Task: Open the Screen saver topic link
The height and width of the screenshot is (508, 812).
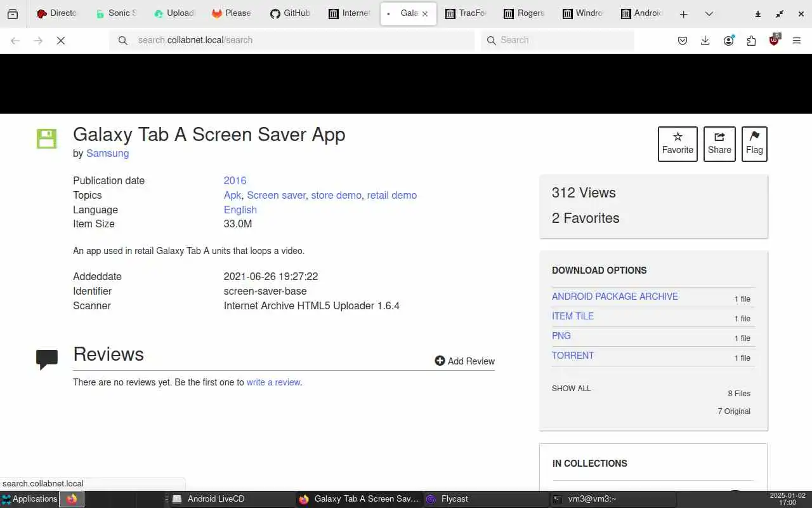Action: [x=276, y=195]
